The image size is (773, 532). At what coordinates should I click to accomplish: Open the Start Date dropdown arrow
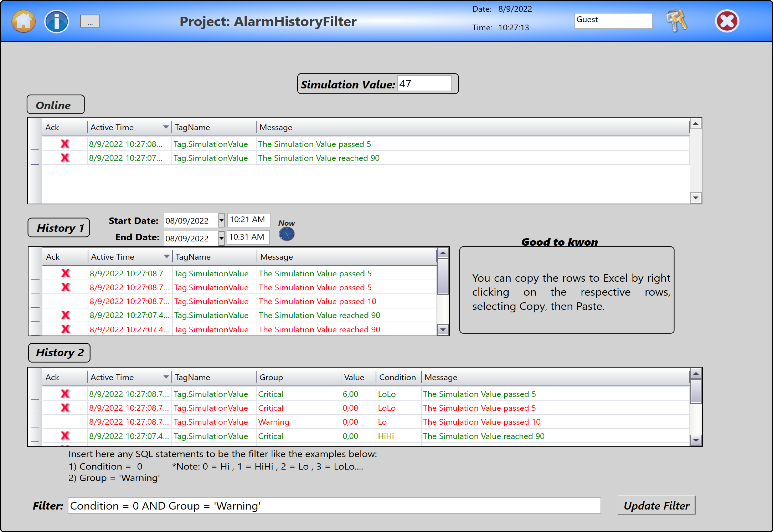click(x=221, y=220)
